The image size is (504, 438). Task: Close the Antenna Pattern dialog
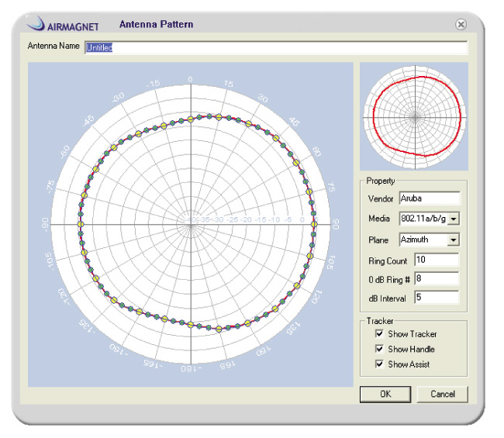point(461,25)
